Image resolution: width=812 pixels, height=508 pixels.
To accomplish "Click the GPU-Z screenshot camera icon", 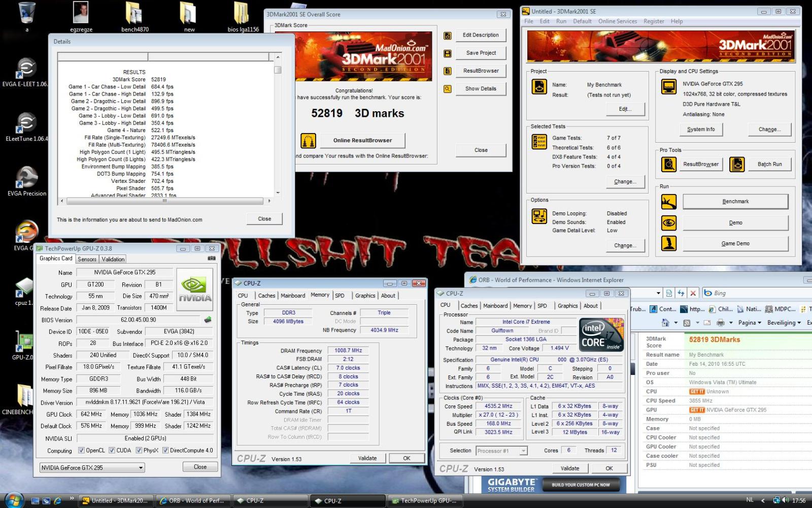I will pyautogui.click(x=212, y=258).
